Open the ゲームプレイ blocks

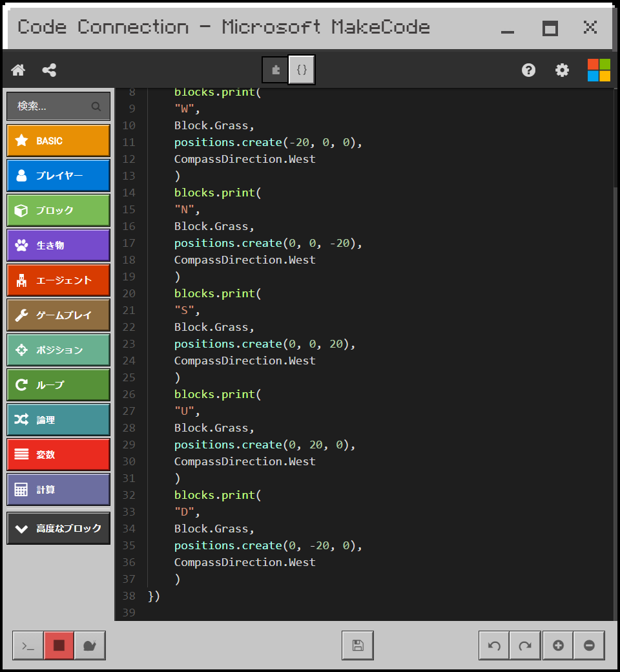pyautogui.click(x=58, y=315)
